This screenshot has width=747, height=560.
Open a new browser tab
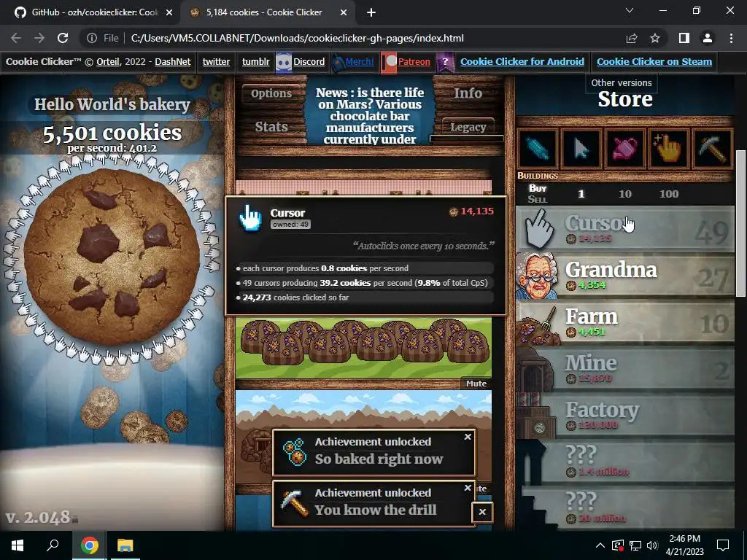coord(371,13)
